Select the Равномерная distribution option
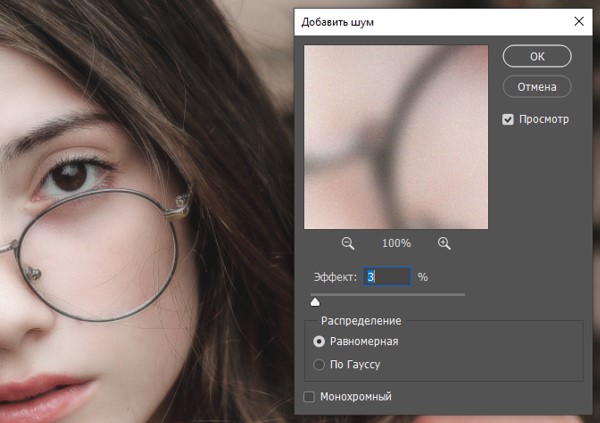 pos(319,341)
